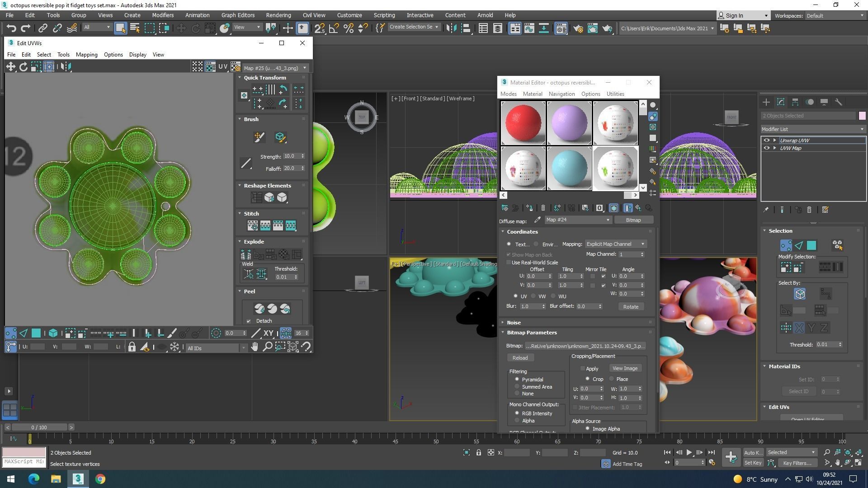Select the Angle Snap toggle icon
The height and width of the screenshot is (488, 868).
pos(334,28)
